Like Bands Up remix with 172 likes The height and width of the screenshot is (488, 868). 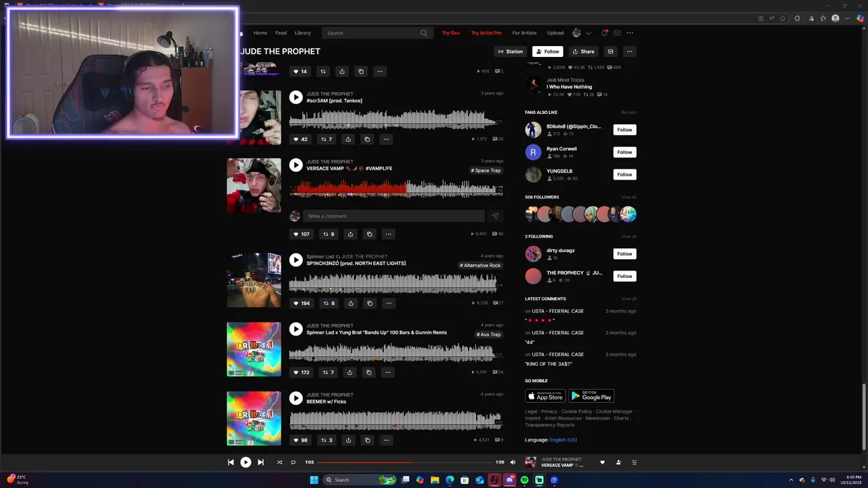point(301,372)
